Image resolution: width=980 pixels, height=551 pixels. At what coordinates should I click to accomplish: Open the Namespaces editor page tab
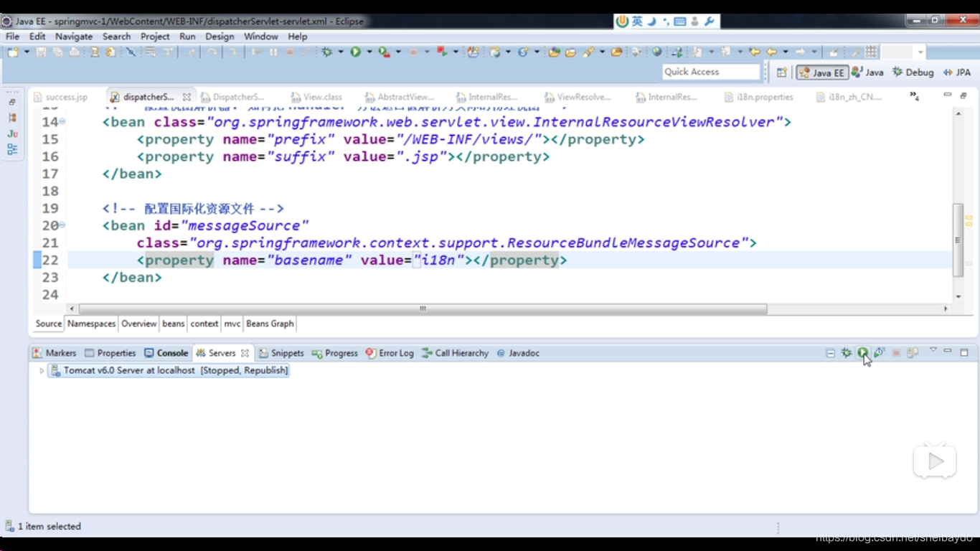pyautogui.click(x=91, y=324)
